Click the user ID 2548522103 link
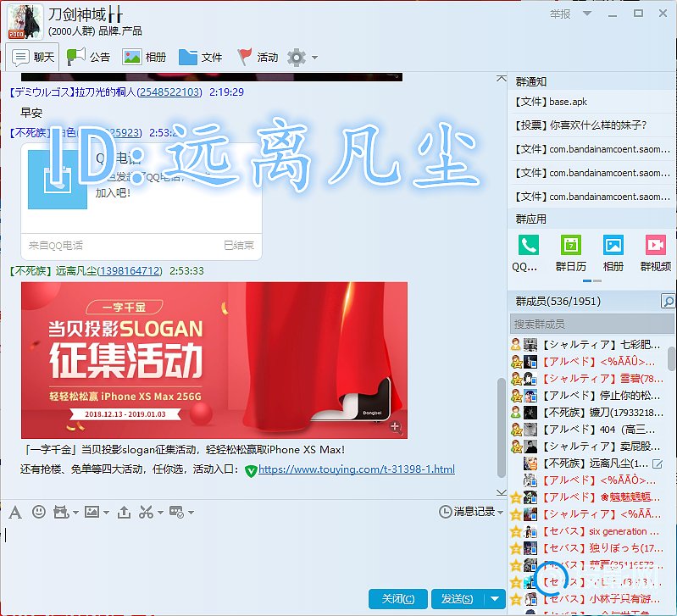This screenshot has height=616, width=677. click(169, 92)
